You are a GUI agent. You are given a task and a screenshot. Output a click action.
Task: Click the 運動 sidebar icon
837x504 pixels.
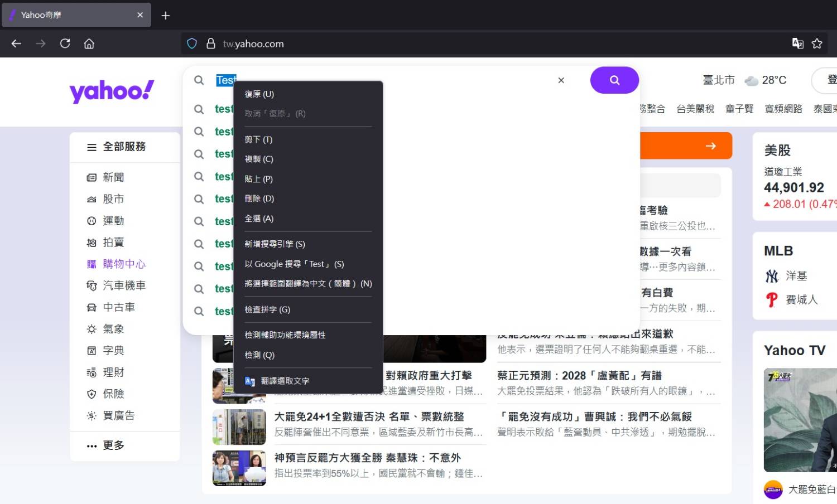92,221
